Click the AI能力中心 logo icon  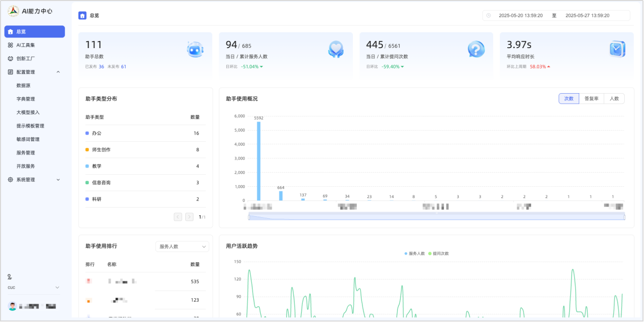coord(14,11)
